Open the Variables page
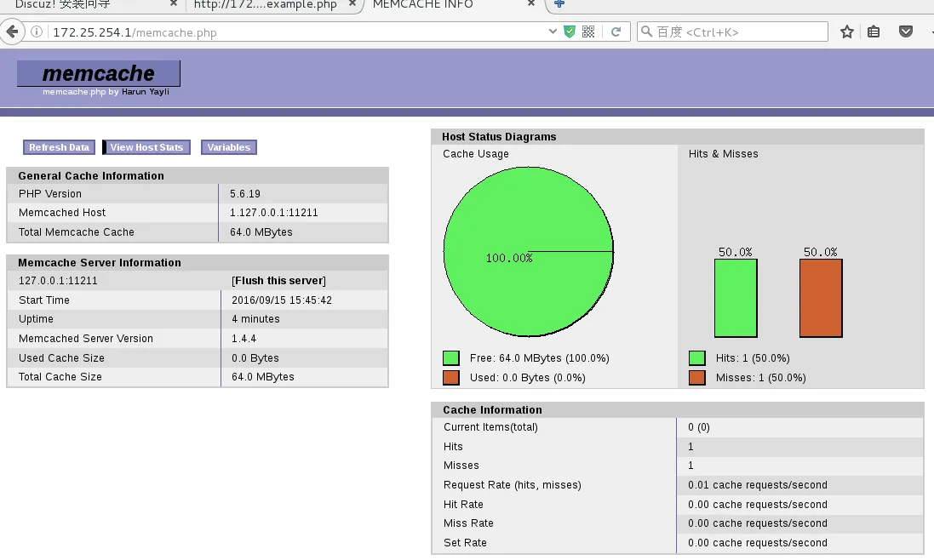This screenshot has height=560, width=934. click(x=229, y=147)
